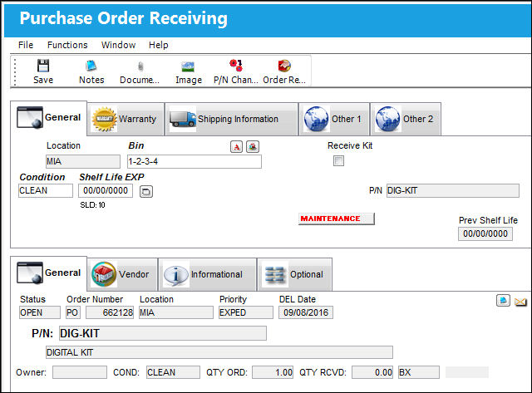Open the Window menu
532x393 pixels.
(118, 45)
